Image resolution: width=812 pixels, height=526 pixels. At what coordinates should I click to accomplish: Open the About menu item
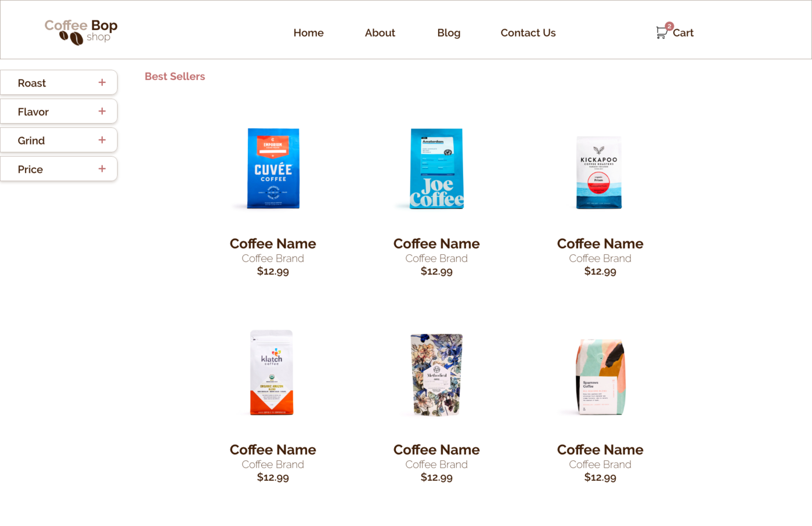click(x=380, y=33)
